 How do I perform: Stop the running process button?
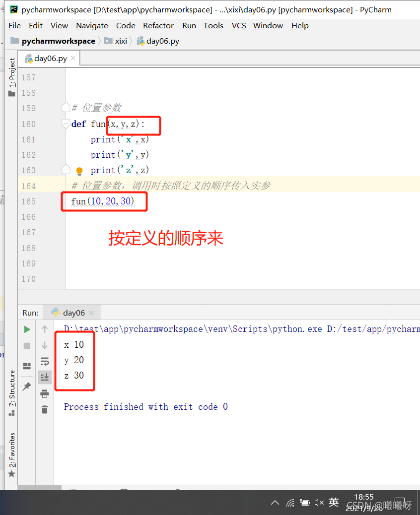27,346
